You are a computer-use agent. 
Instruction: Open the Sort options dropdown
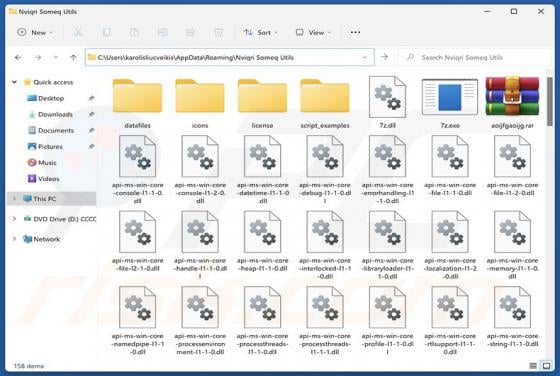click(260, 32)
